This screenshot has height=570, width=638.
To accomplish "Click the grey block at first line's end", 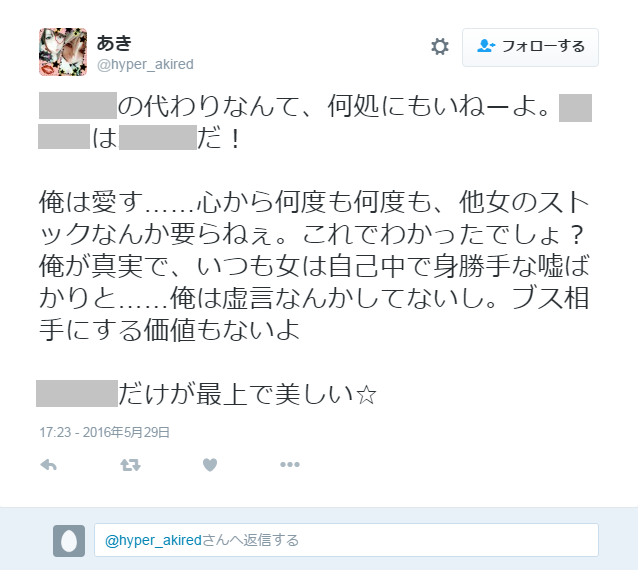I will pyautogui.click(x=575, y=108).
